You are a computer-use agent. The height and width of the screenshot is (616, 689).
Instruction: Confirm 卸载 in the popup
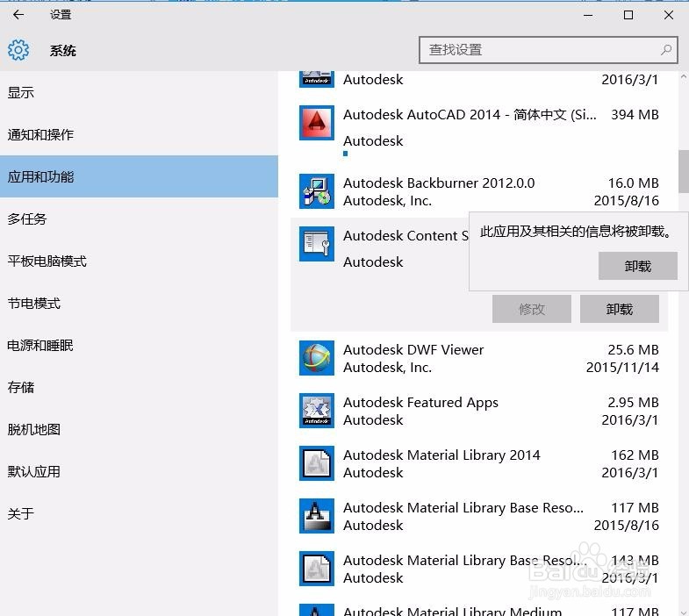(x=637, y=266)
